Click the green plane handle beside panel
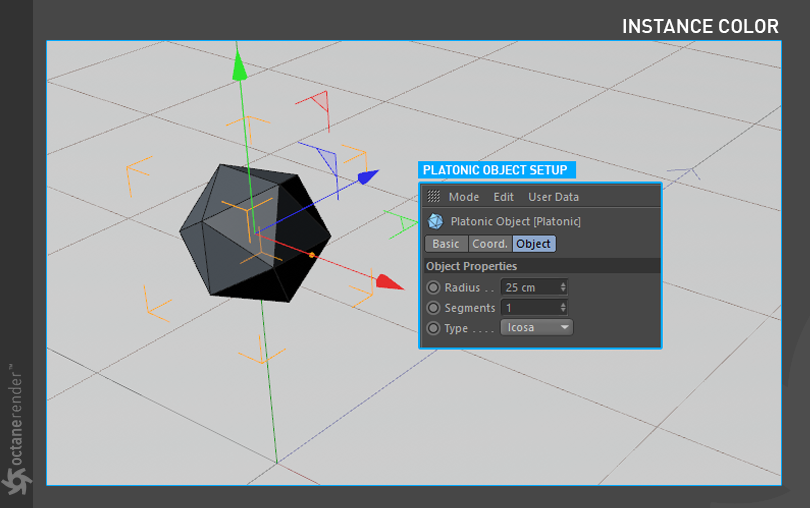This screenshot has height=508, width=810. pos(407,224)
